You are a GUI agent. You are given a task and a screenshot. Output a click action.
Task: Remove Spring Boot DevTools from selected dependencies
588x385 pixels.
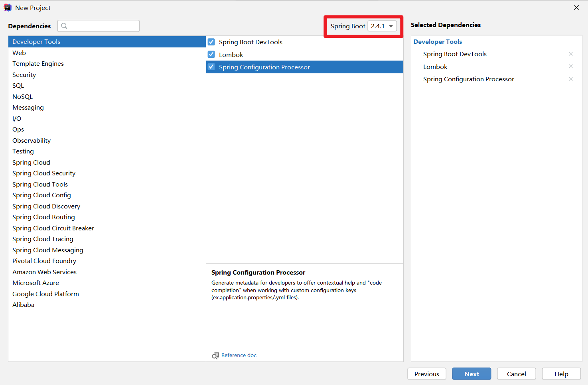pyautogui.click(x=571, y=54)
